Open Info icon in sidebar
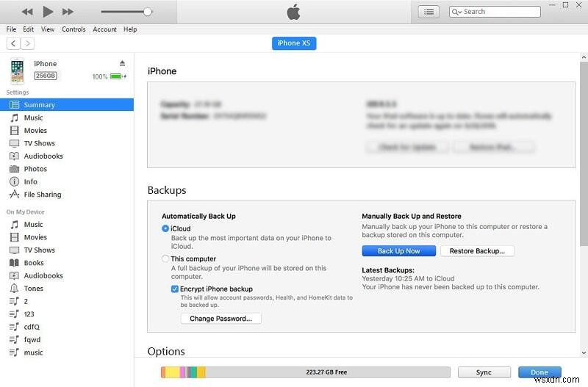This screenshot has width=588, height=387. click(x=14, y=181)
